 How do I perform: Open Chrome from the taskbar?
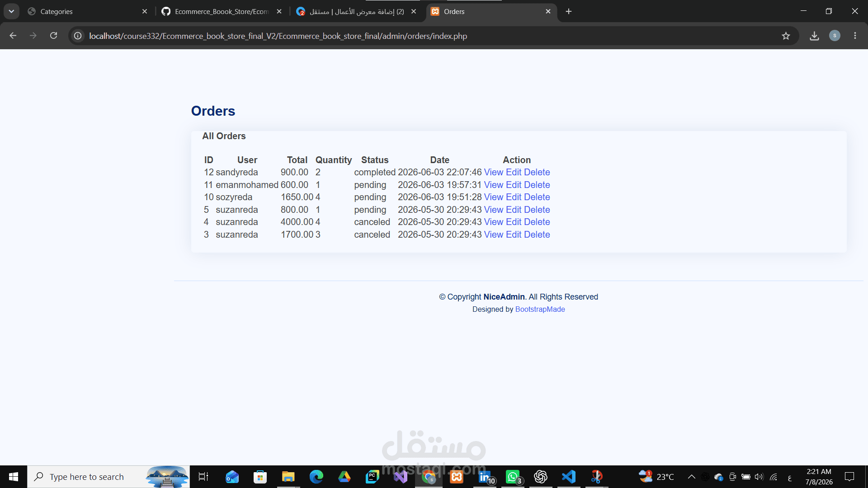click(x=429, y=477)
